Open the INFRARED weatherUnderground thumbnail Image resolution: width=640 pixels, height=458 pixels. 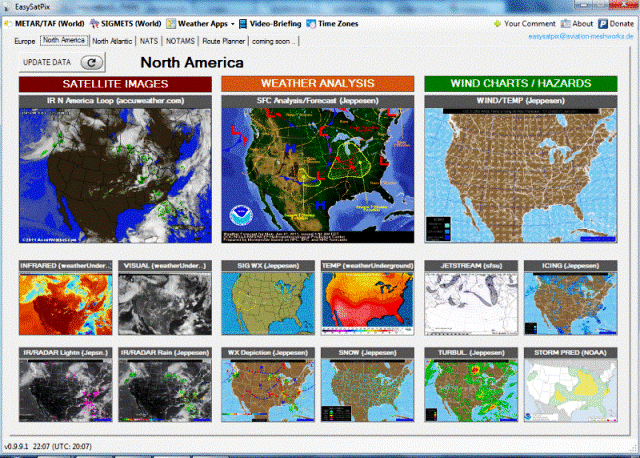[x=65, y=304]
